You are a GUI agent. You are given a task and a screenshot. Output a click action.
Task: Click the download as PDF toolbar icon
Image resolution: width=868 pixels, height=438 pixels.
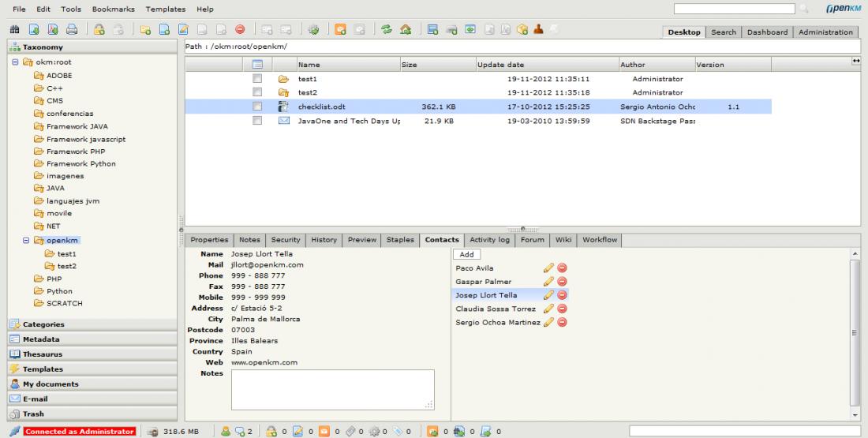click(x=53, y=29)
